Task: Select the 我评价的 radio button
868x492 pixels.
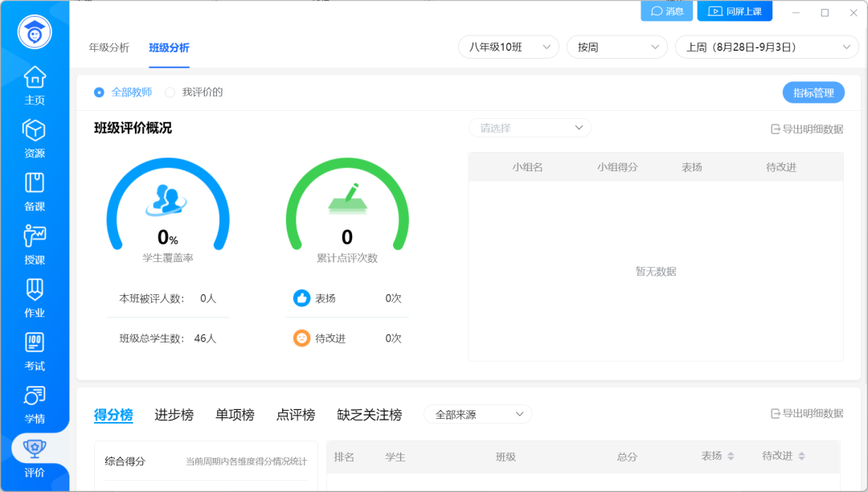Action: pyautogui.click(x=170, y=92)
